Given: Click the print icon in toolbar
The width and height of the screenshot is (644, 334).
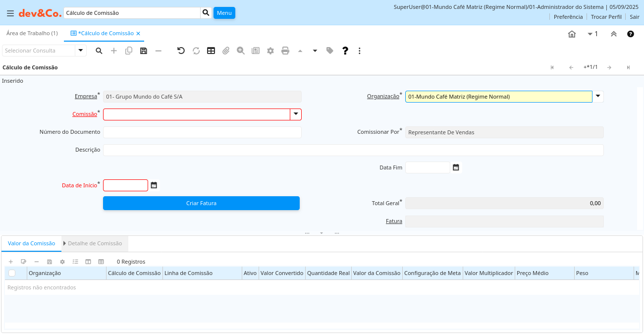Looking at the screenshot, I should pos(285,51).
